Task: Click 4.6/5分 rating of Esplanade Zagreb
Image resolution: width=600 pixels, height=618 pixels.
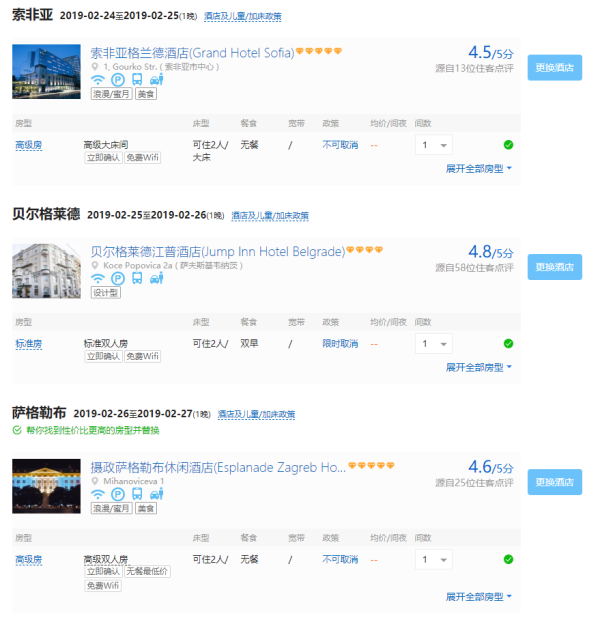Action: tap(491, 467)
